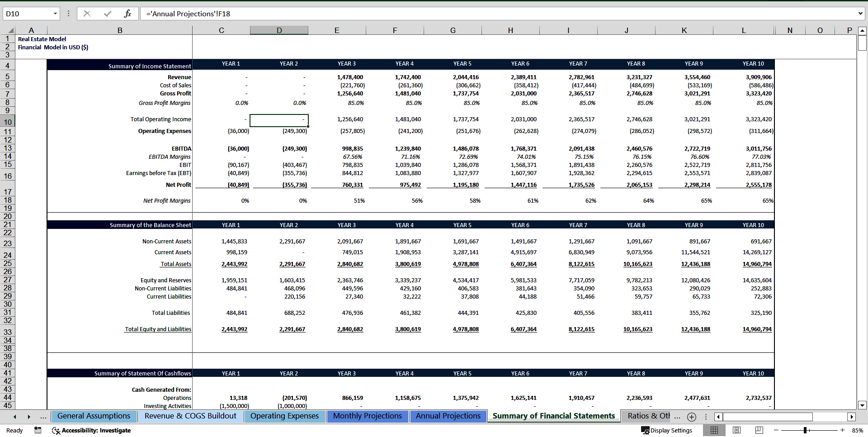The width and height of the screenshot is (868, 437).
Task: Click the EBITDA Margins Year 5 value 72.69%
Action: coord(467,157)
